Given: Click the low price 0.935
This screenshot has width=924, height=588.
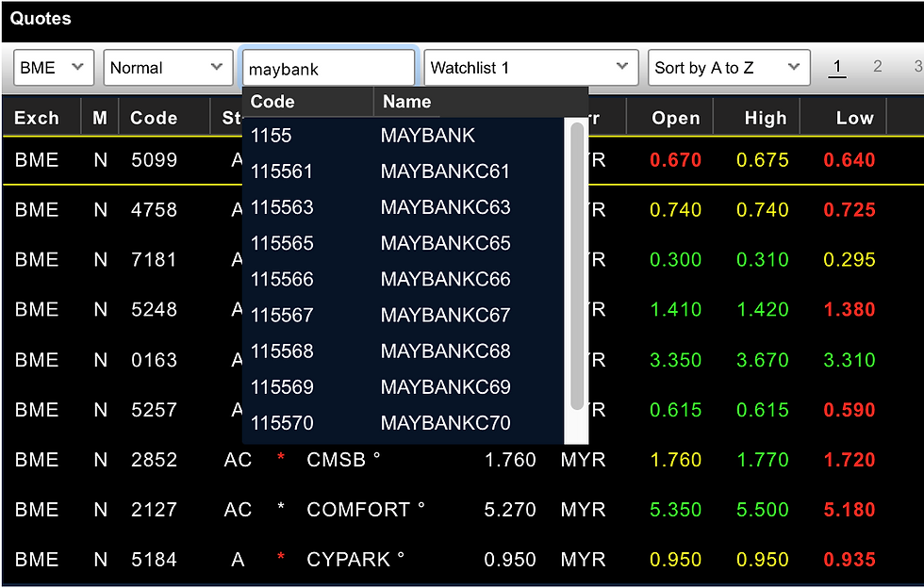Looking at the screenshot, I should point(850,559).
